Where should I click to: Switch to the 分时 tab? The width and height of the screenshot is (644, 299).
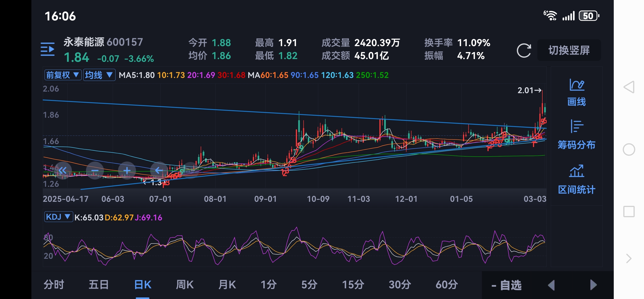(x=54, y=284)
